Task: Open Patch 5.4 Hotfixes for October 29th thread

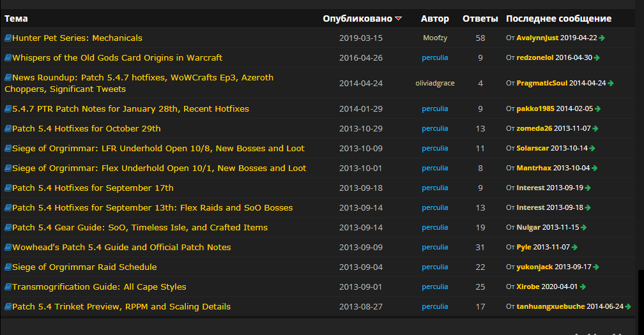Action: click(86, 129)
